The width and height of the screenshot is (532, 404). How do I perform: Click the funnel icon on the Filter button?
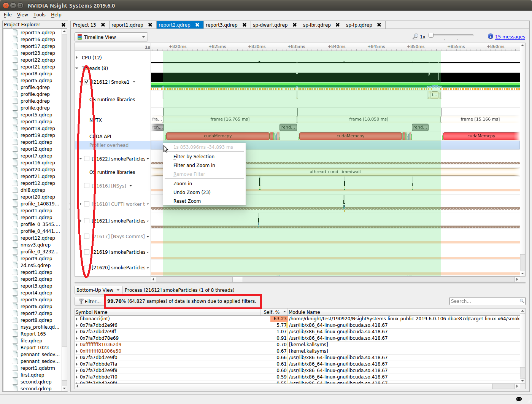pyautogui.click(x=81, y=301)
